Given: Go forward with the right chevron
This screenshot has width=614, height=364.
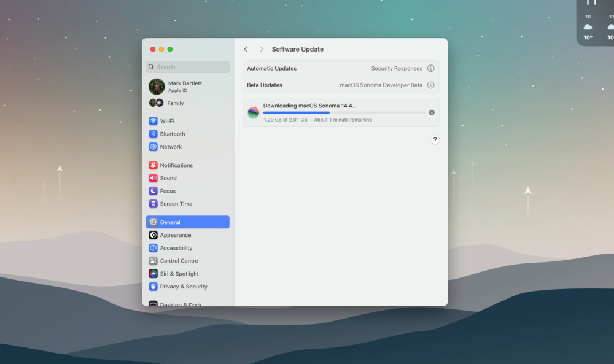Looking at the screenshot, I should click(x=261, y=49).
